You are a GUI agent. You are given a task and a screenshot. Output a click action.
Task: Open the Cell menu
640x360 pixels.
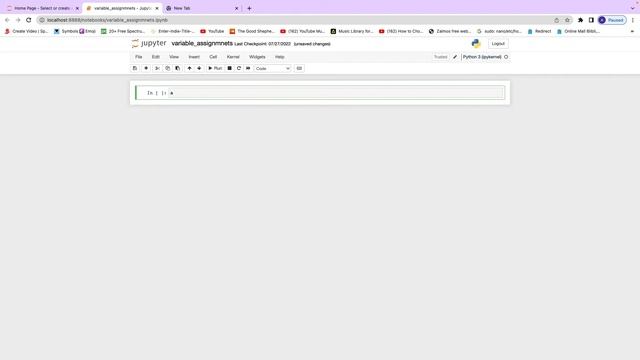[213, 57]
